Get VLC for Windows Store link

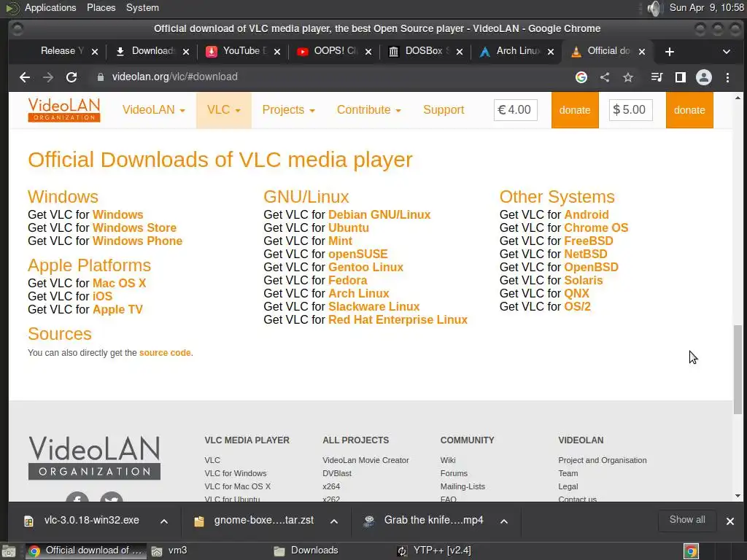click(134, 228)
